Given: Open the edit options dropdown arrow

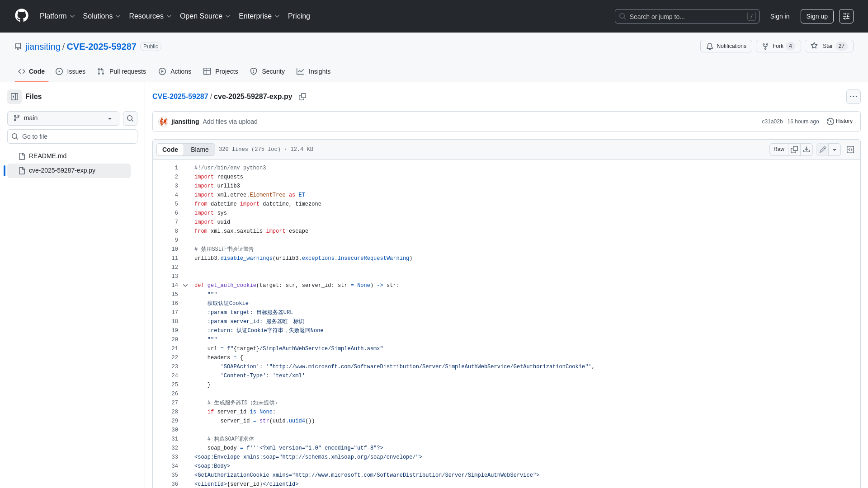Looking at the screenshot, I should coord(835,149).
